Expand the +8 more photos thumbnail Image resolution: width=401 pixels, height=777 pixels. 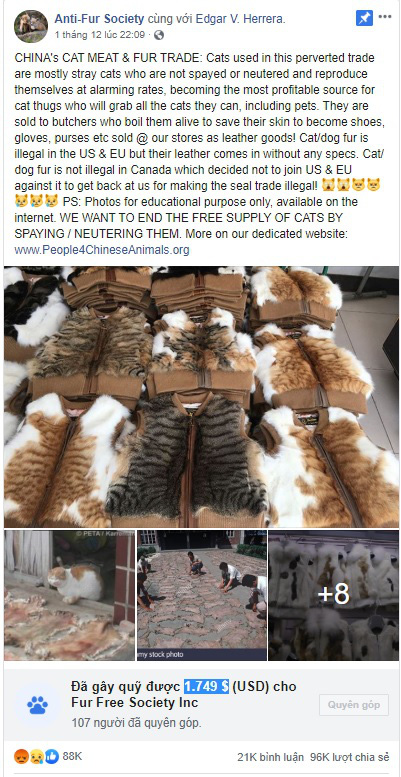(x=334, y=595)
